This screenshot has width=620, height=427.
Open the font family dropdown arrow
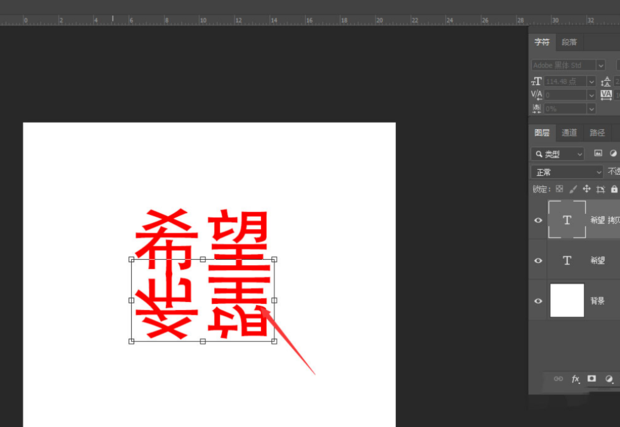(x=601, y=65)
